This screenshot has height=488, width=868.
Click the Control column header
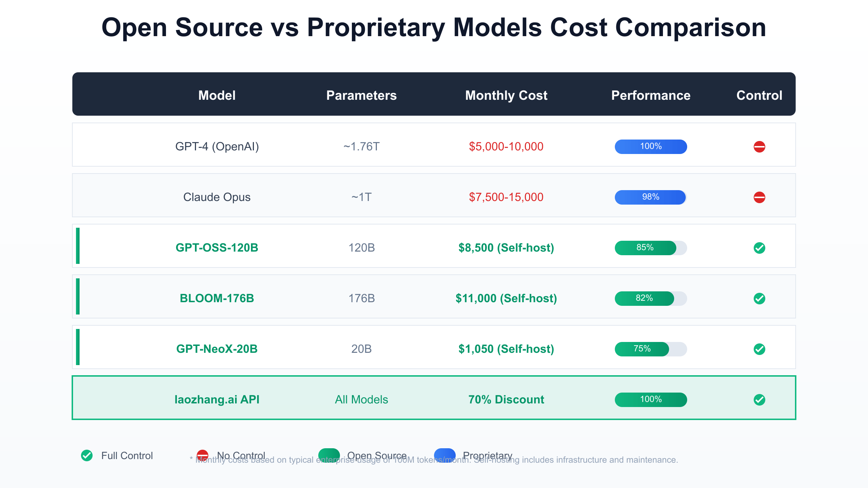[x=759, y=95]
